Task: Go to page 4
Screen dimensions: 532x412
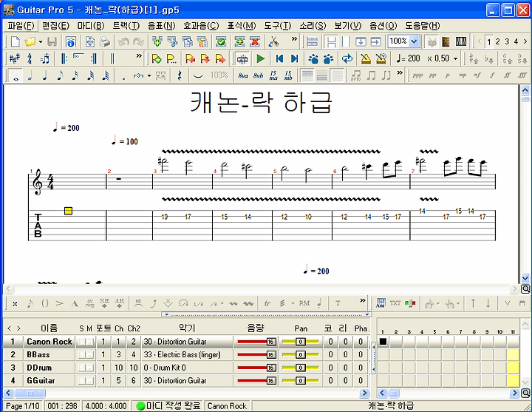Action: click(x=516, y=41)
